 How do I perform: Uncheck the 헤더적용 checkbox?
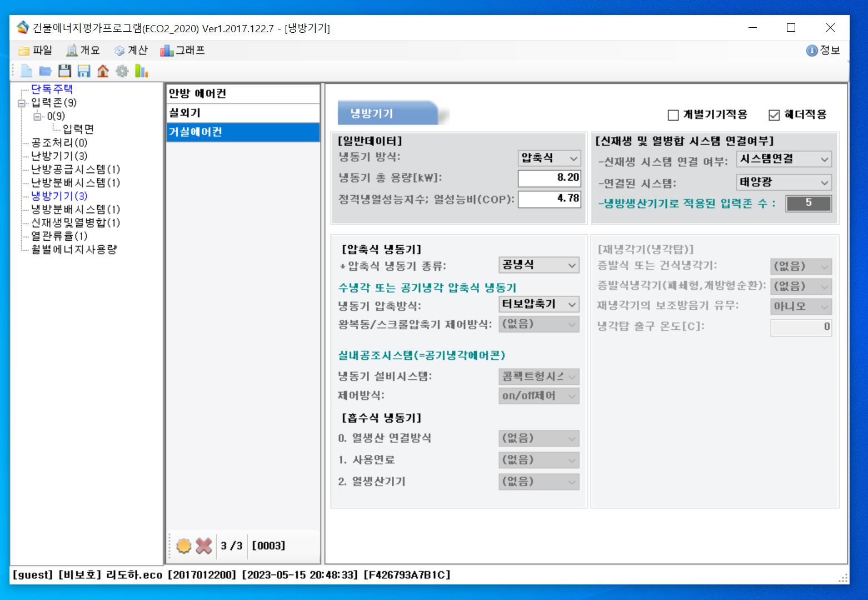coord(774,115)
